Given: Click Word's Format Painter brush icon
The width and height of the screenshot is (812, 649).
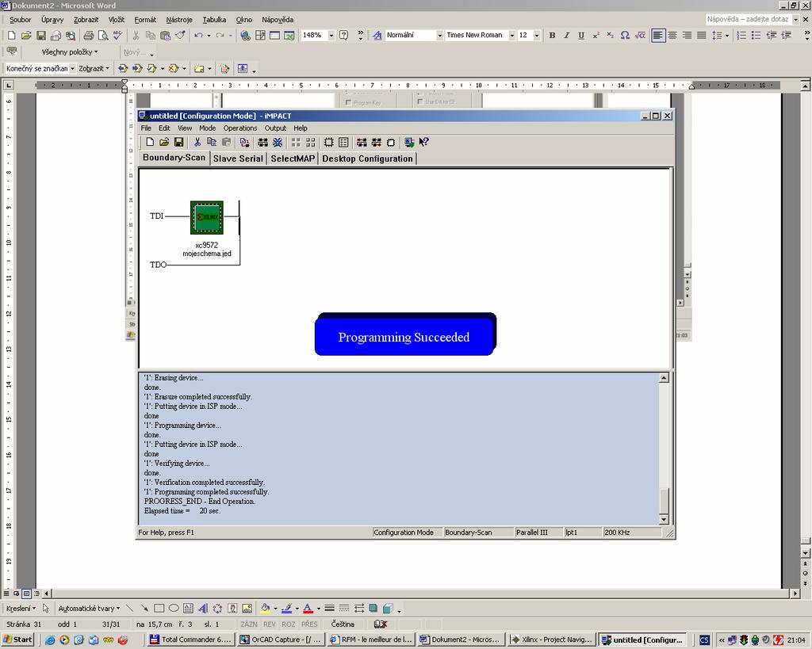Looking at the screenshot, I should [180, 35].
